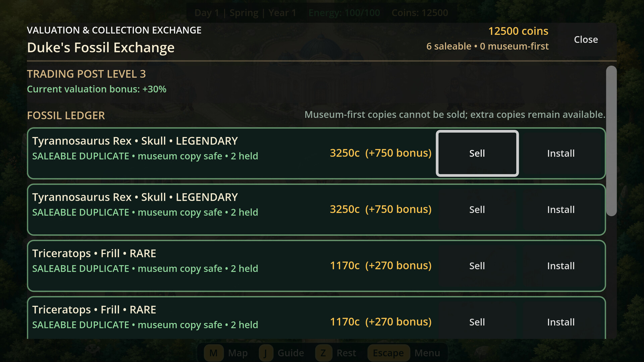Click the Z key Rest shortcut icon
This screenshot has width=644, height=362.
pos(323,353)
